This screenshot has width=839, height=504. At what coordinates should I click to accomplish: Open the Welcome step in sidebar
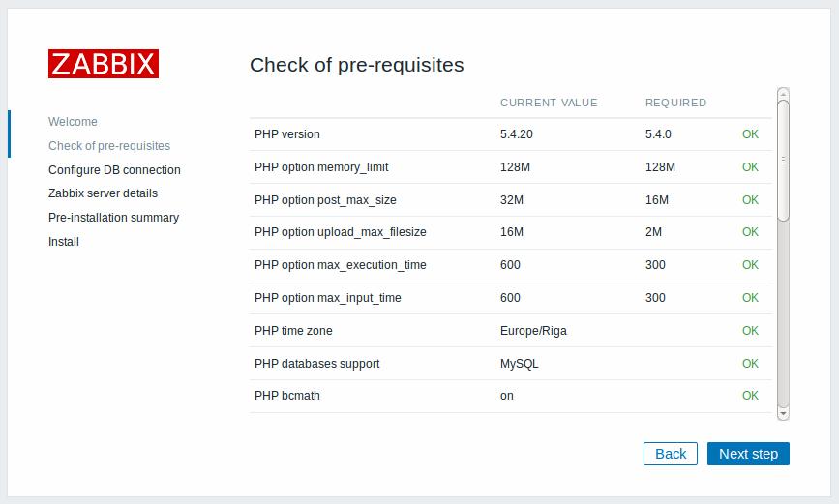pos(73,122)
